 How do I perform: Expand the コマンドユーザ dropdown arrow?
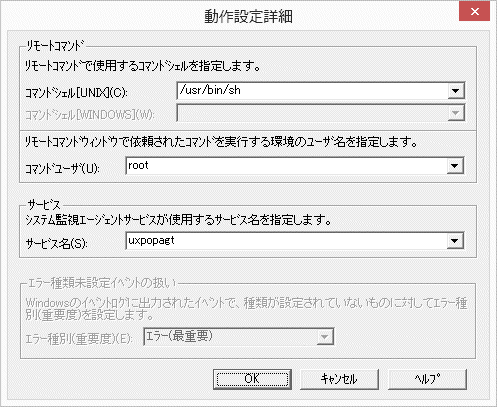coord(455,166)
